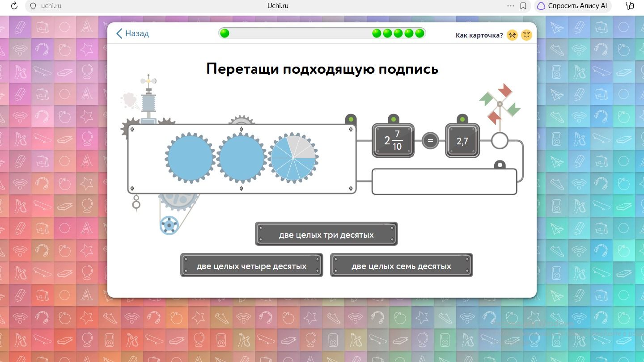The image size is (644, 362).
Task: Click the "Как карточка?" label
Action: [x=479, y=35]
